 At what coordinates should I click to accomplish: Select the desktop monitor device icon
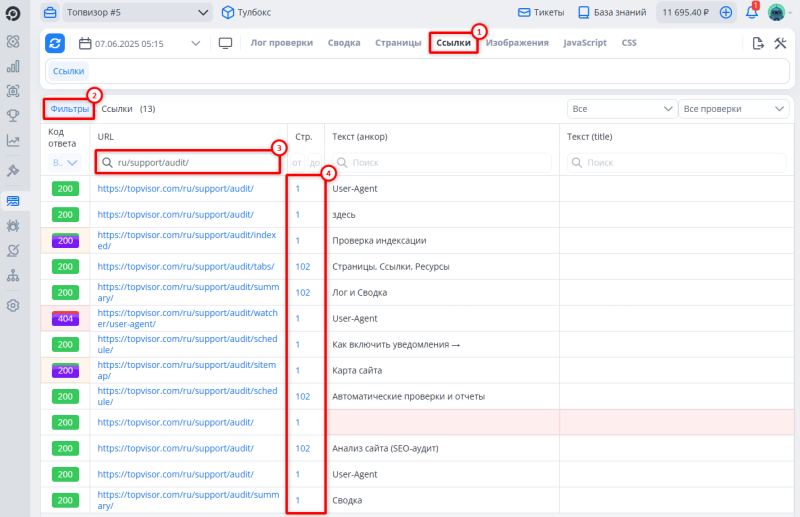tap(225, 44)
